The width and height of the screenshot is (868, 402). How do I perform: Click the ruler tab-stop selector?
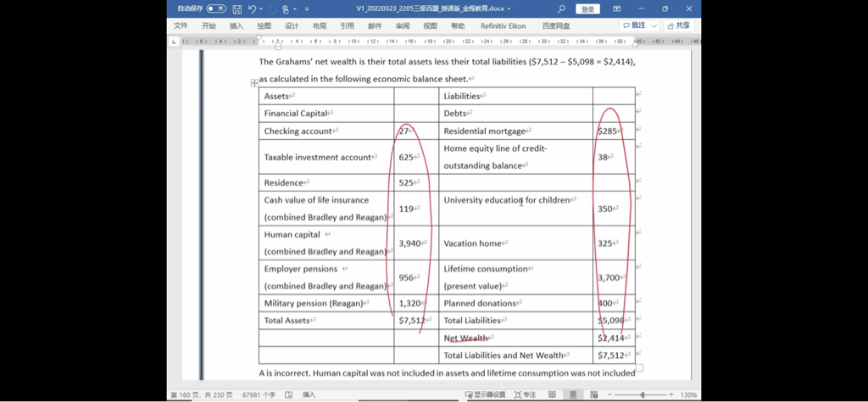tap(174, 42)
